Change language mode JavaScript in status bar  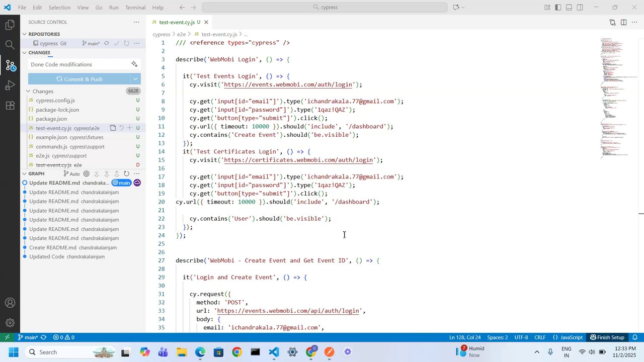[x=568, y=337]
